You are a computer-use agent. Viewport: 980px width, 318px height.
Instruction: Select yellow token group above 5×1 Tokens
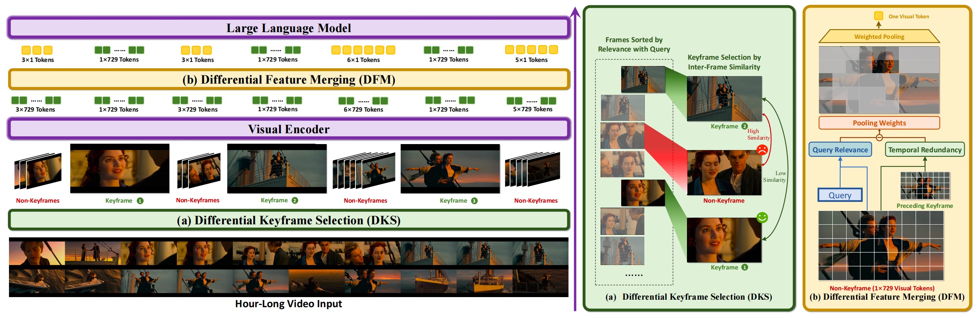click(531, 50)
